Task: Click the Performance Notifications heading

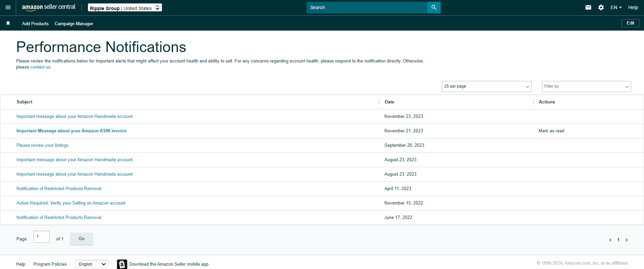Action: 101,47
